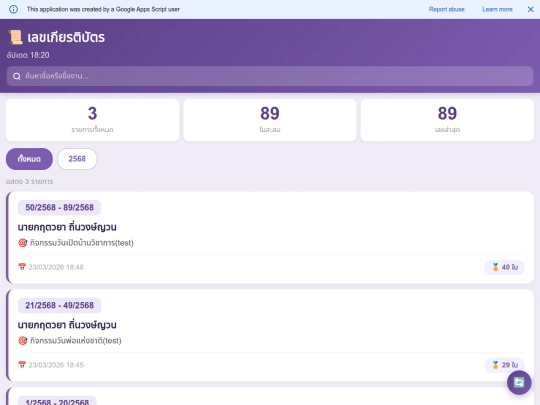The width and height of the screenshot is (540, 405).
Task: Click the 1/2568 - 20/2568 number badge
Action: point(57,401)
